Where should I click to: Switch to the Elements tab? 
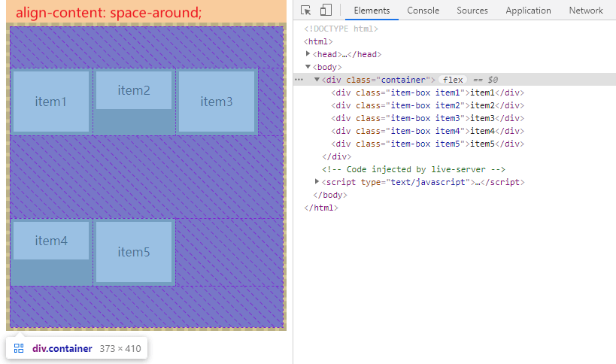[x=372, y=11]
